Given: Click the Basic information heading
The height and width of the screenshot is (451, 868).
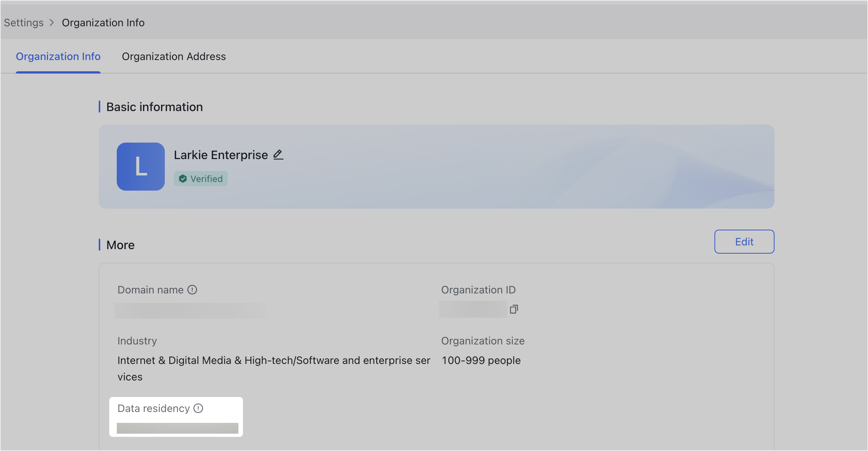Looking at the screenshot, I should (155, 107).
